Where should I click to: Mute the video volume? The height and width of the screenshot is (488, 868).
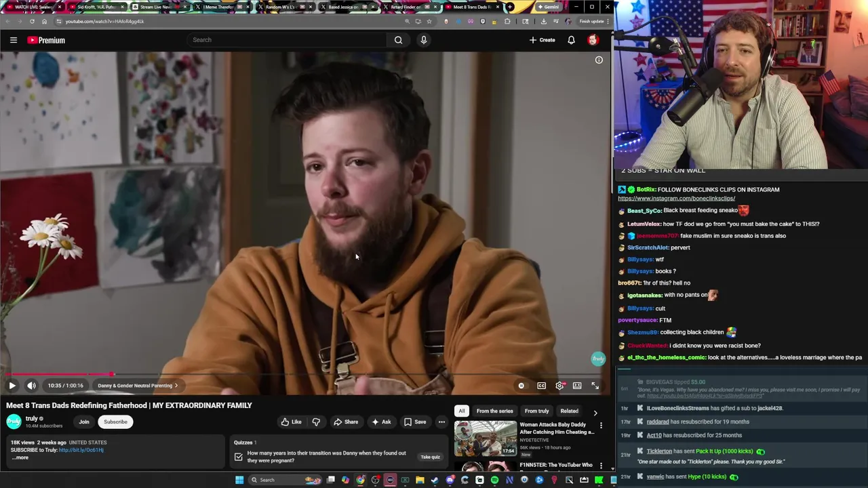tap(31, 386)
